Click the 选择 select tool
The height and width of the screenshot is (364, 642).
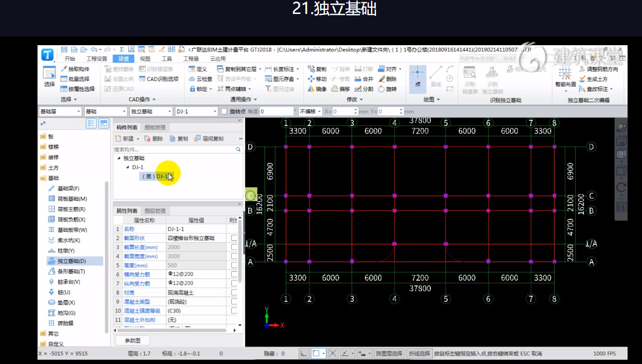pos(50,77)
